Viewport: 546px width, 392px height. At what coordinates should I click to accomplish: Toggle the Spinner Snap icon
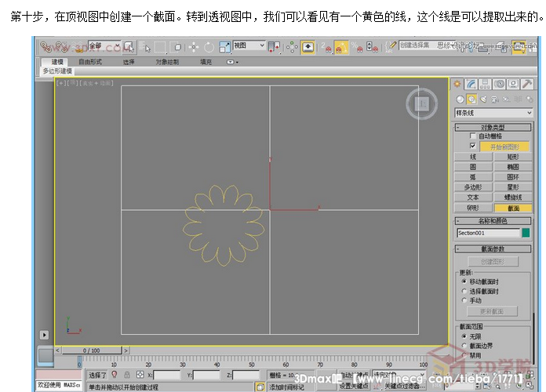pos(373,47)
